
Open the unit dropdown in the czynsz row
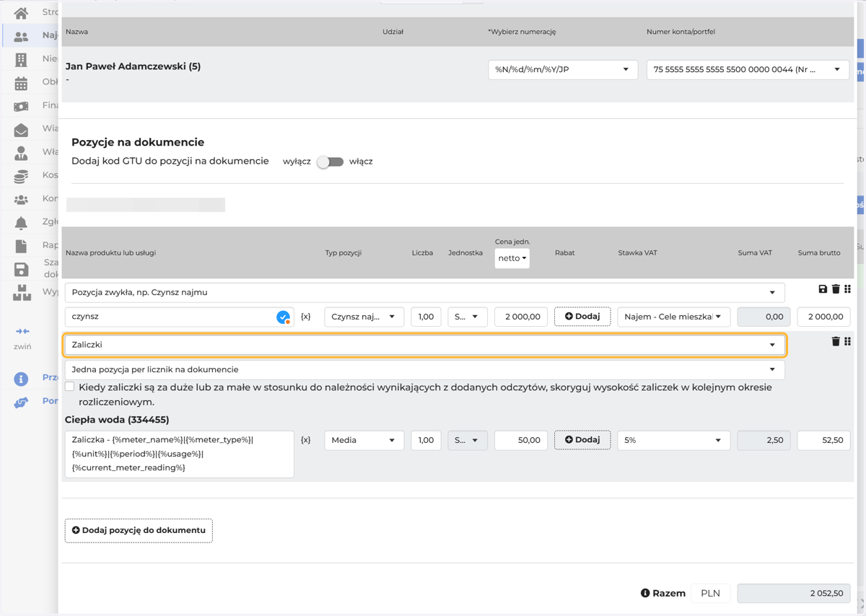pyautogui.click(x=468, y=317)
